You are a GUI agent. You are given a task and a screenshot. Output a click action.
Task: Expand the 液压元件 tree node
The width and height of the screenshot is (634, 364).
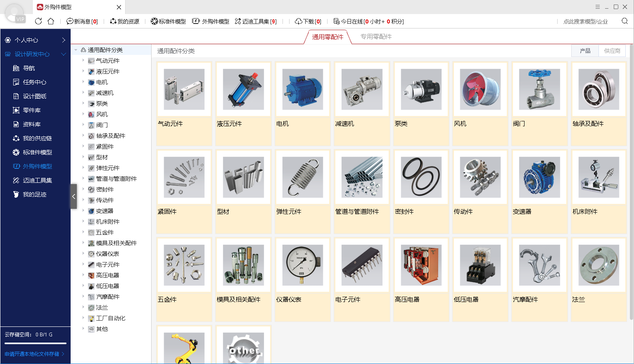(x=83, y=71)
